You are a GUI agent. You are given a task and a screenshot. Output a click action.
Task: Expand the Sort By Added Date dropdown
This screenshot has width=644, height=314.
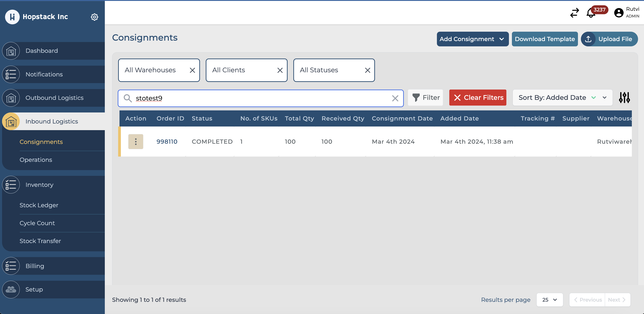(605, 98)
